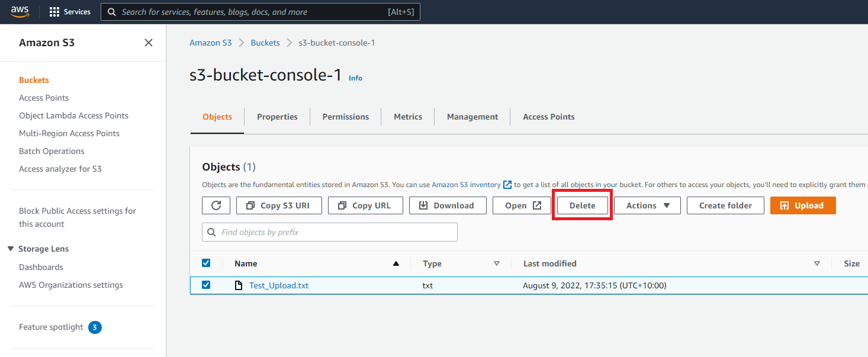Sort objects by Name column arrow
Image resolution: width=868 pixels, height=357 pixels.
(396, 263)
